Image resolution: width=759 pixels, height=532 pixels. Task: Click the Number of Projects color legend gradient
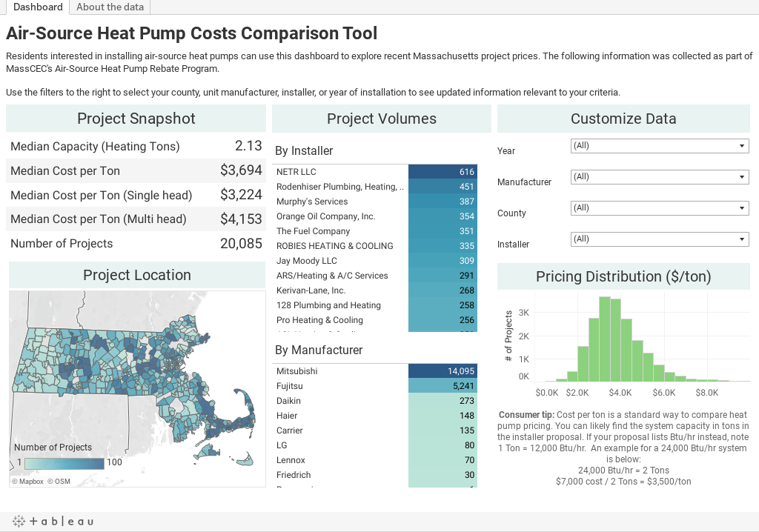[x=64, y=463]
